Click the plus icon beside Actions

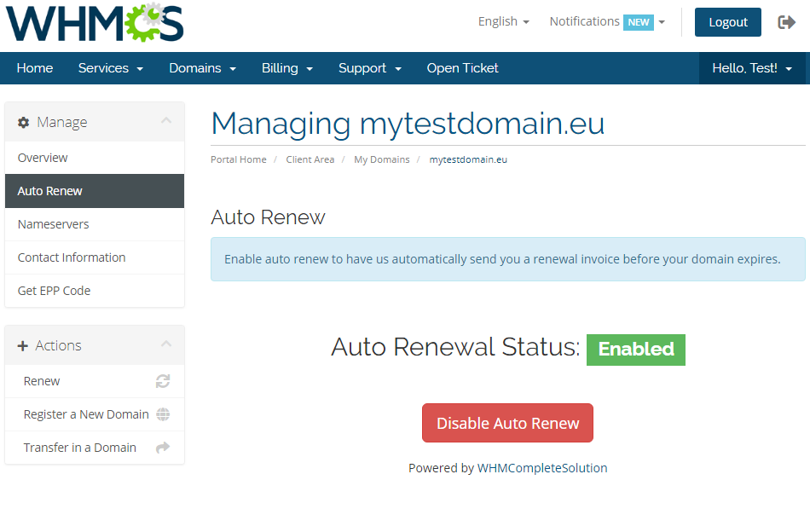tap(23, 345)
